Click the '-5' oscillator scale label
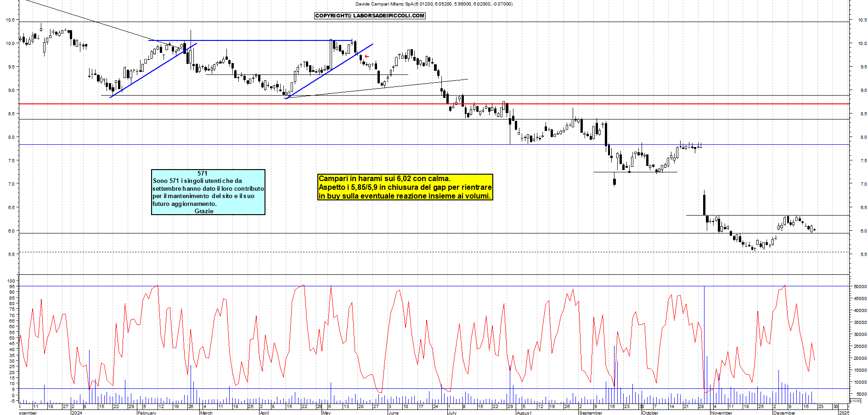 point(12,401)
